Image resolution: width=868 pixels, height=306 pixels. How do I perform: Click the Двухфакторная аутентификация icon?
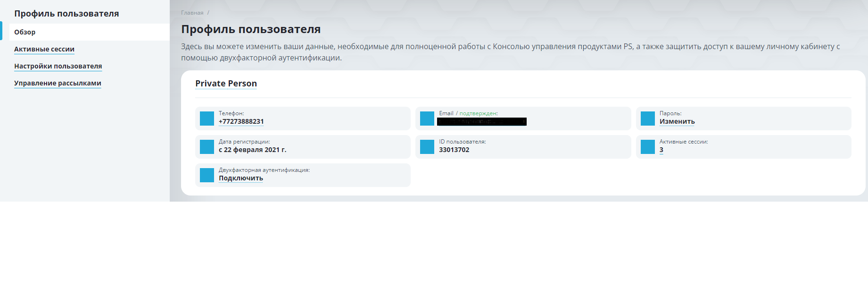[207, 175]
